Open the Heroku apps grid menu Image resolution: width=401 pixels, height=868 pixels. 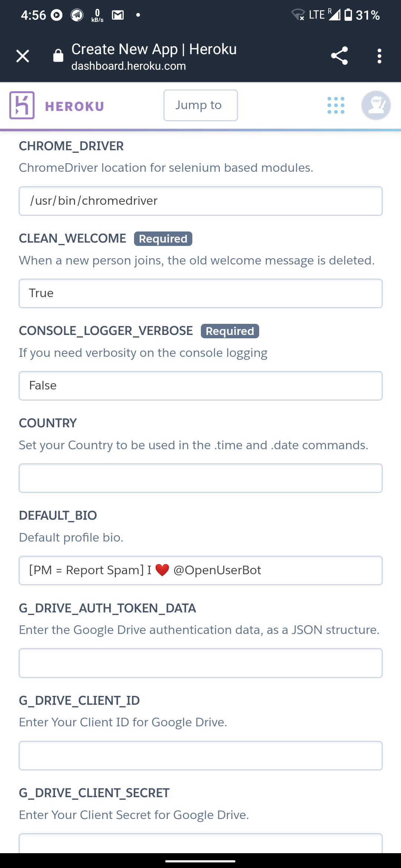pos(336,105)
